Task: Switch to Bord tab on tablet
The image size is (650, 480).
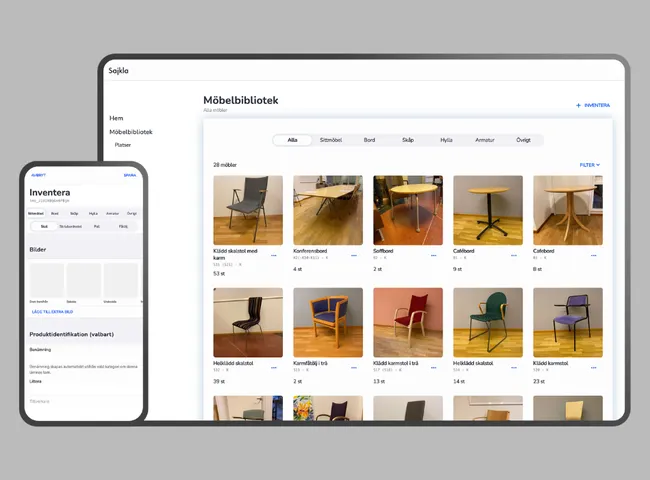Action: [x=369, y=140]
